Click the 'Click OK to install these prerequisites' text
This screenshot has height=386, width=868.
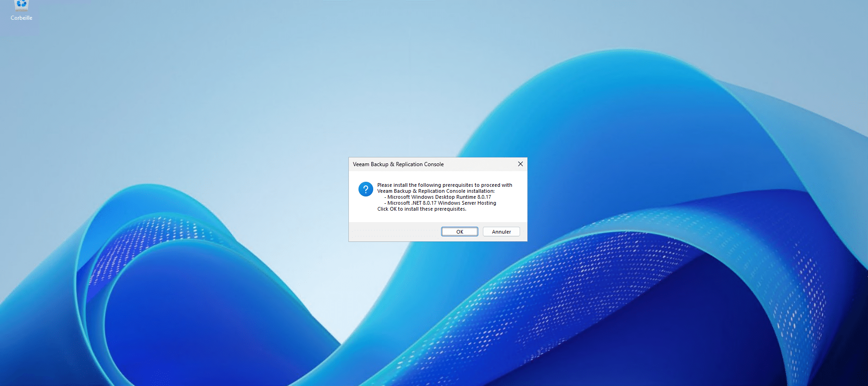(421, 209)
